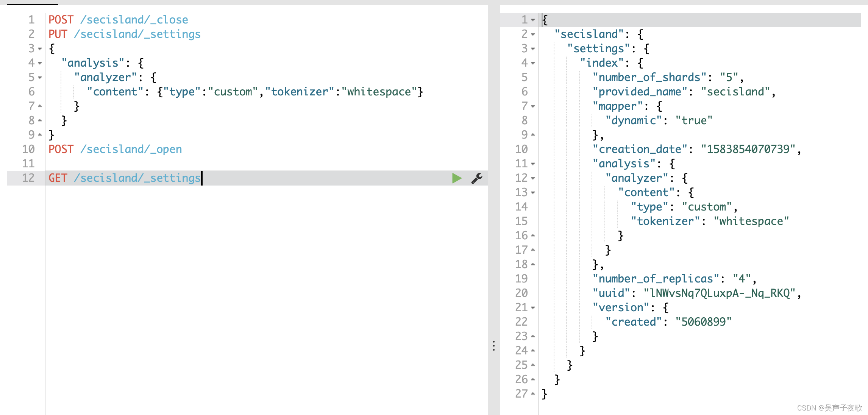Click "tokenizer": "whitespace" in response
Image resolution: width=868 pixels, height=415 pixels.
(x=710, y=221)
